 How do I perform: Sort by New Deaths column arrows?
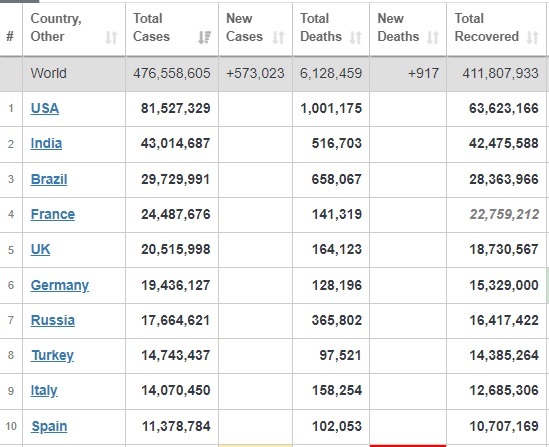click(x=433, y=37)
